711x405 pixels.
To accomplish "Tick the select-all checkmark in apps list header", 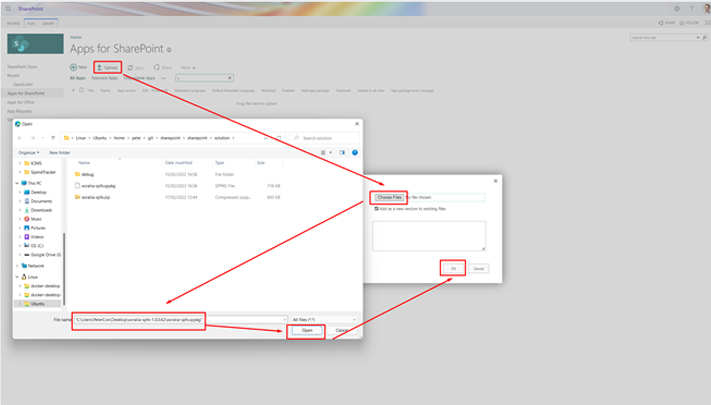I will click(73, 90).
